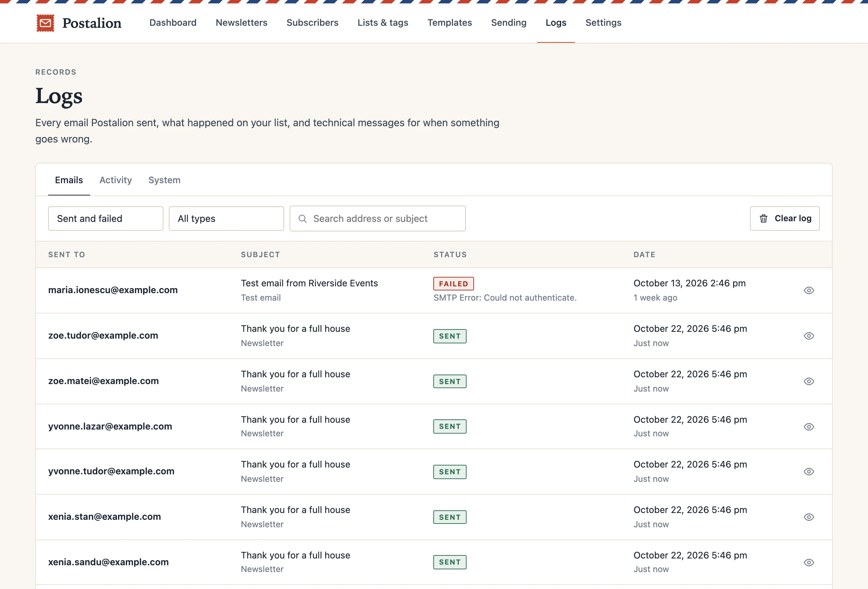This screenshot has width=868, height=589.
Task: Open Lists & tags navigation item
Action: click(383, 23)
